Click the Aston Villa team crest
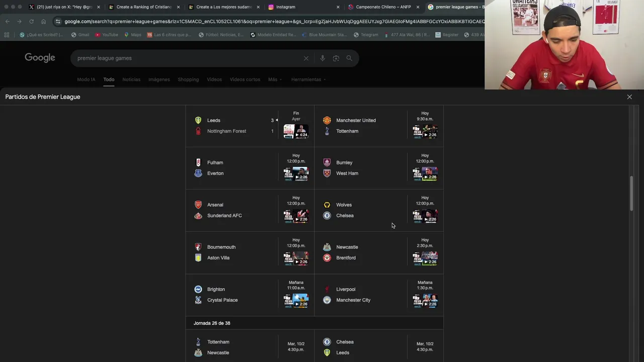644x362 pixels. 198,258
